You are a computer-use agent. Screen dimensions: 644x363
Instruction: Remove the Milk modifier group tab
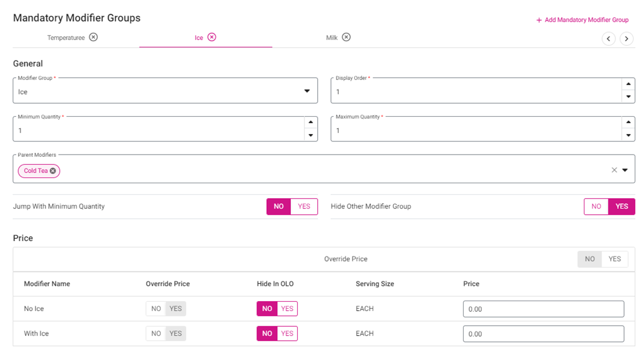coord(346,37)
